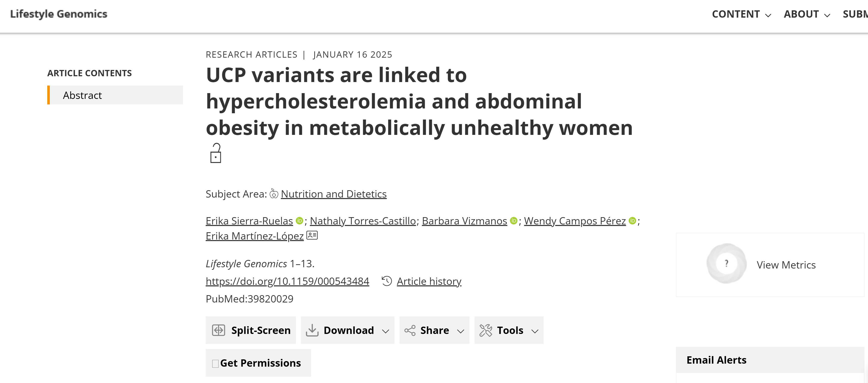Expand the Download dropdown
This screenshot has height=383, width=868.
(348, 330)
